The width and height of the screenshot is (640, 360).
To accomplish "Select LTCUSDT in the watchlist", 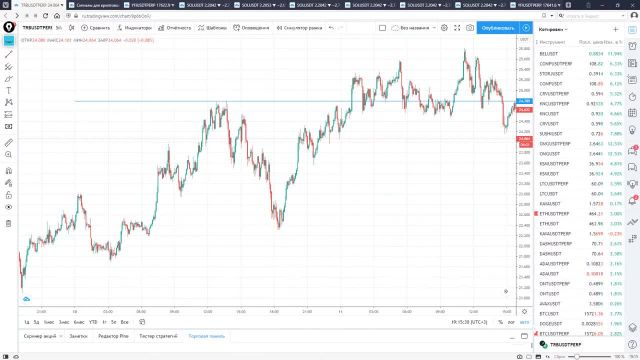I will point(580,194).
